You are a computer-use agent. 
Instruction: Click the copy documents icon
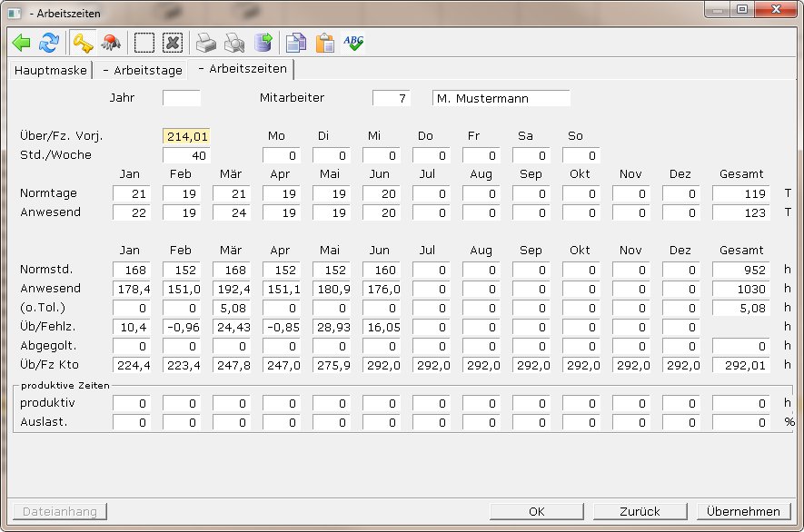296,43
